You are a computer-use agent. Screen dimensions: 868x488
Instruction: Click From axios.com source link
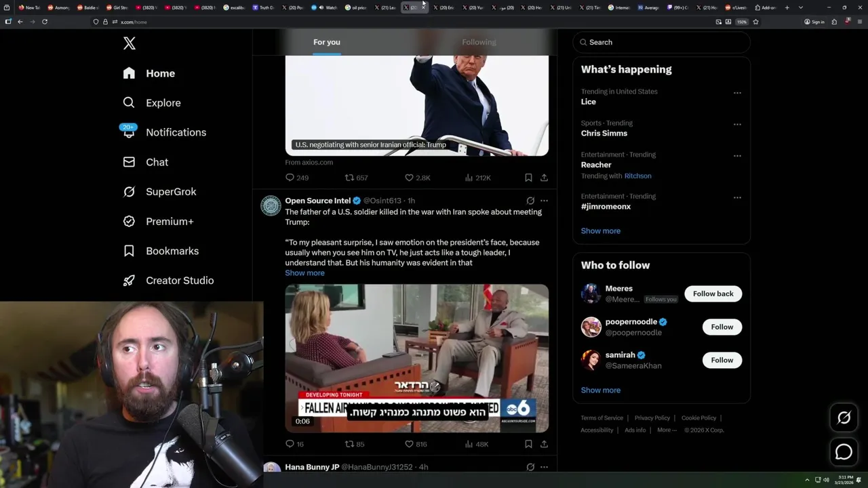[x=309, y=162]
